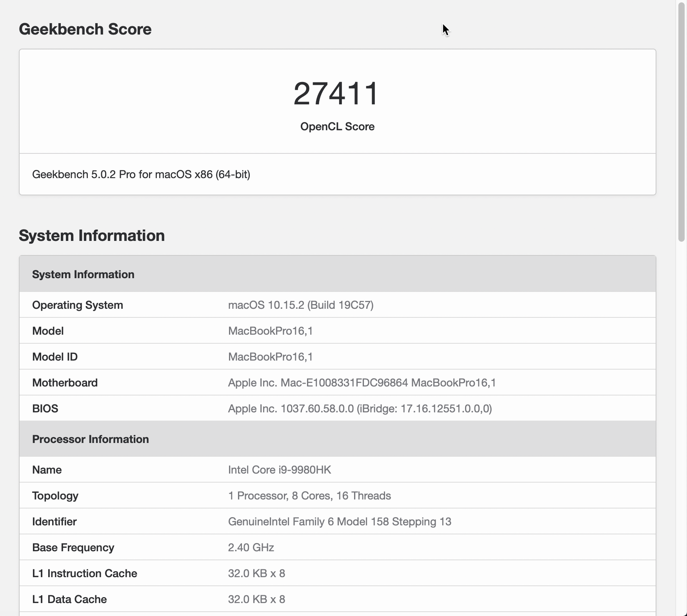
Task: Select the System Information page heading
Action: [x=92, y=235]
